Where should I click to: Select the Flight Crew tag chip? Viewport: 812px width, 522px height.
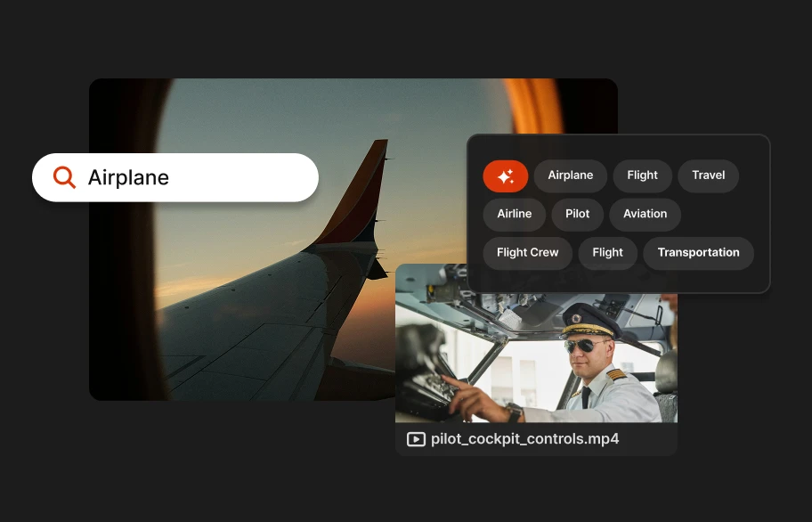pos(528,253)
